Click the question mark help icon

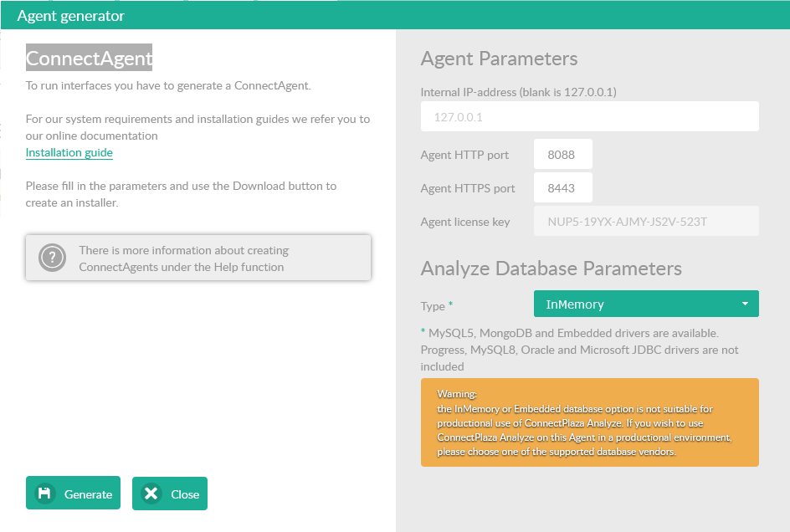53,258
